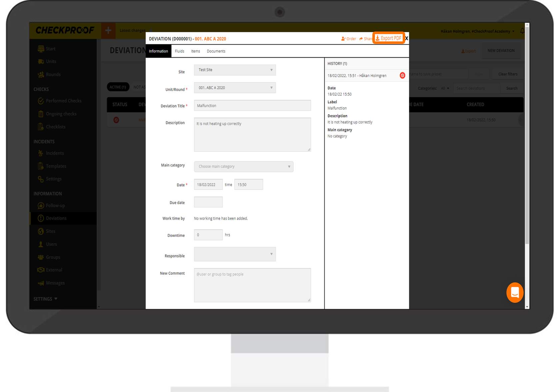Viewport: 560px width, 392px height.
Task: Switch to the Fluids tab
Action: [x=179, y=51]
